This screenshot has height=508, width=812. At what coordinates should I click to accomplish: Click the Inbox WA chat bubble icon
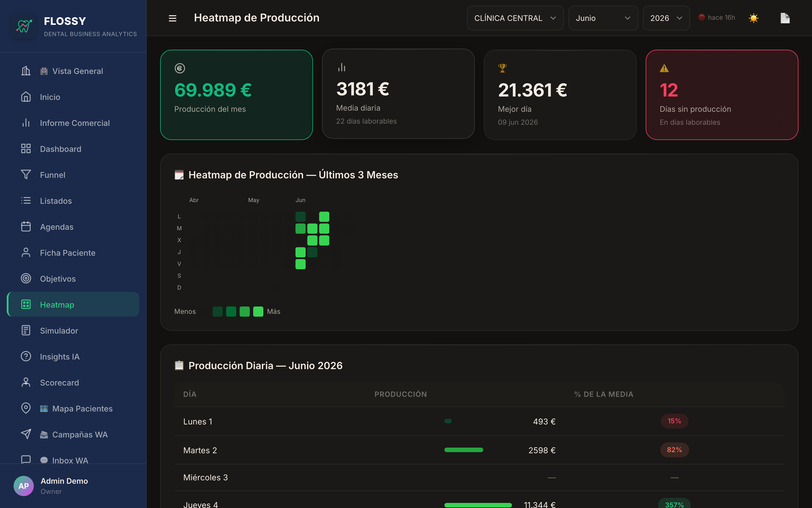pos(26,459)
